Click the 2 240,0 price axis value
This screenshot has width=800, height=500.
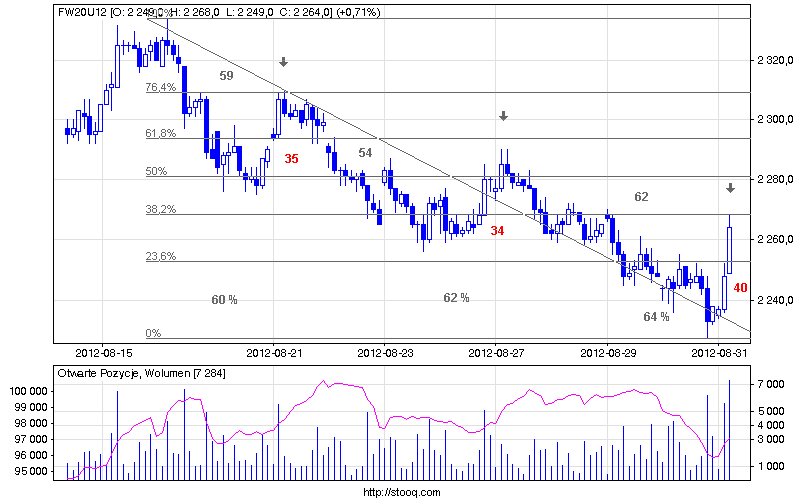[x=776, y=300]
